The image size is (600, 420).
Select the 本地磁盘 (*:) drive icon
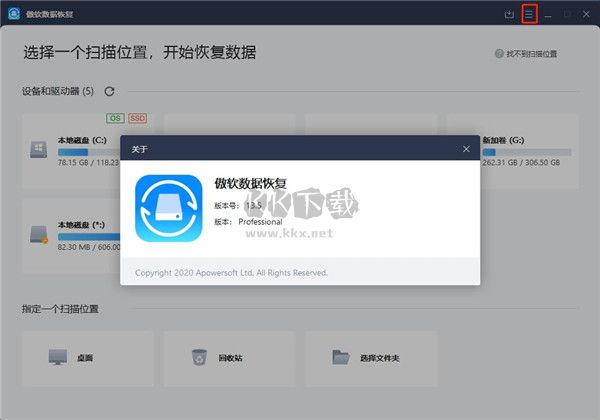39,234
